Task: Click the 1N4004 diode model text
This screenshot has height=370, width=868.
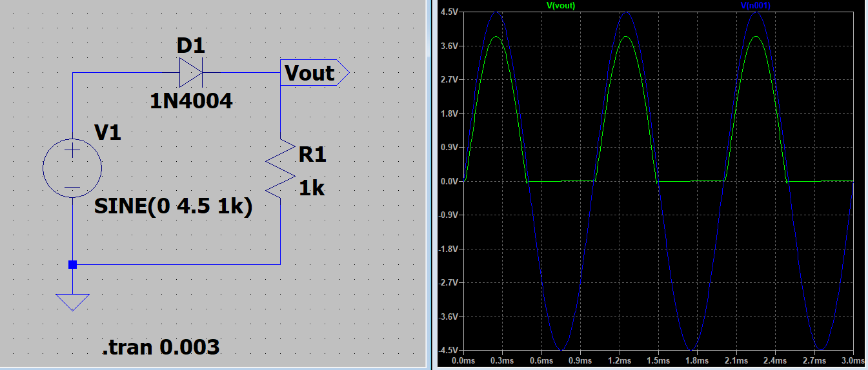Action: pos(191,101)
